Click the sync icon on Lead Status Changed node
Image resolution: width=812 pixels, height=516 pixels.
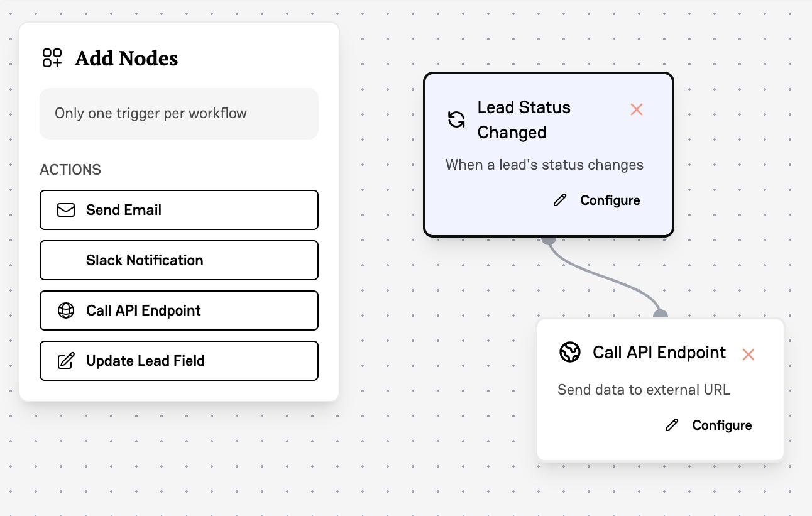click(x=456, y=119)
